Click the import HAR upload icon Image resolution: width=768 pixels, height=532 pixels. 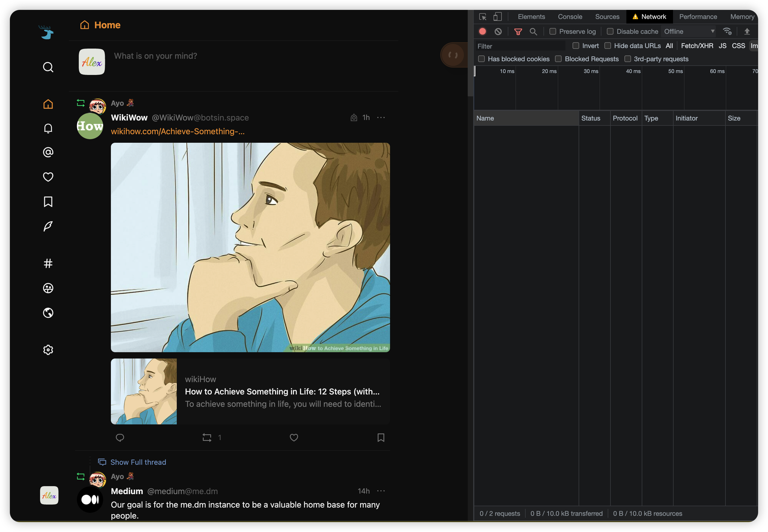pyautogui.click(x=747, y=31)
